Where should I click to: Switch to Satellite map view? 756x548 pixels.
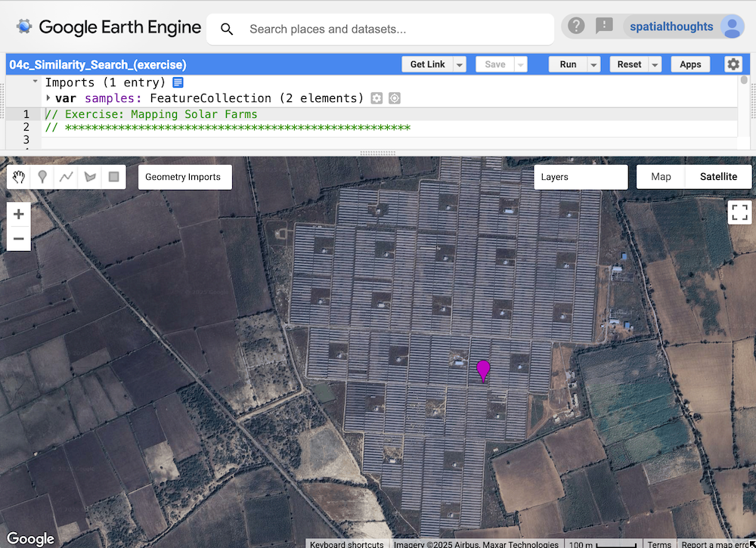[717, 177]
